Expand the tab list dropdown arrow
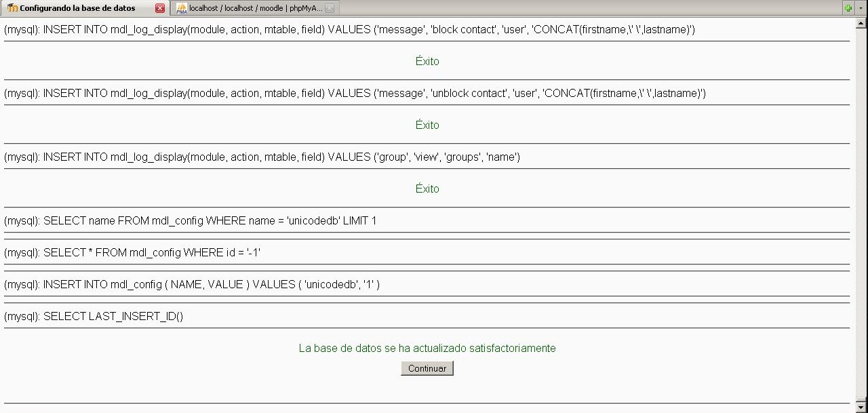This screenshot has height=413, width=868. 861,8
